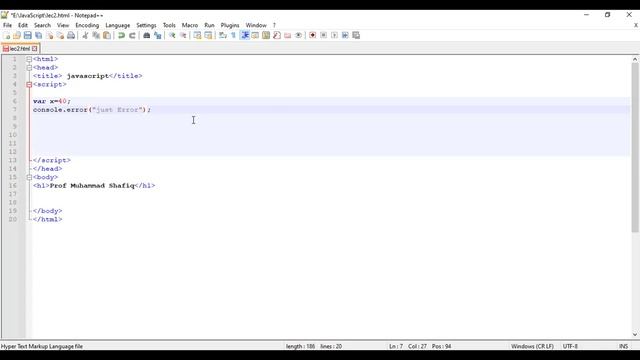
Task: Open the Window menu
Action: tap(256, 25)
